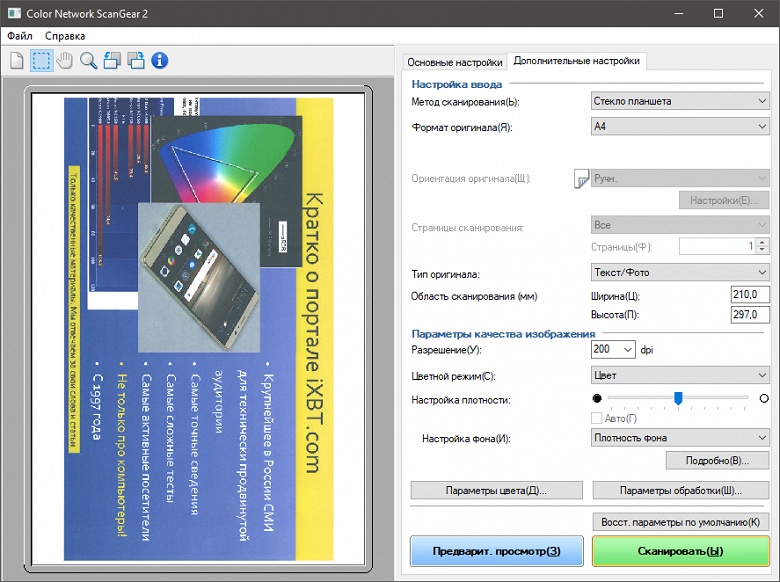Click the original orientation page icon
This screenshot has width=780, height=582.
pos(581,178)
